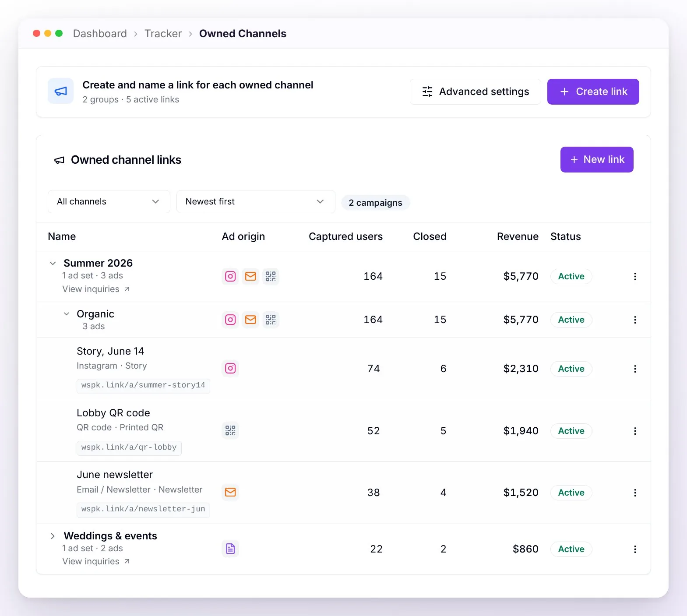Click the wspk.link/a/summer-story14 link chip
This screenshot has height=616, width=687.
click(x=143, y=385)
